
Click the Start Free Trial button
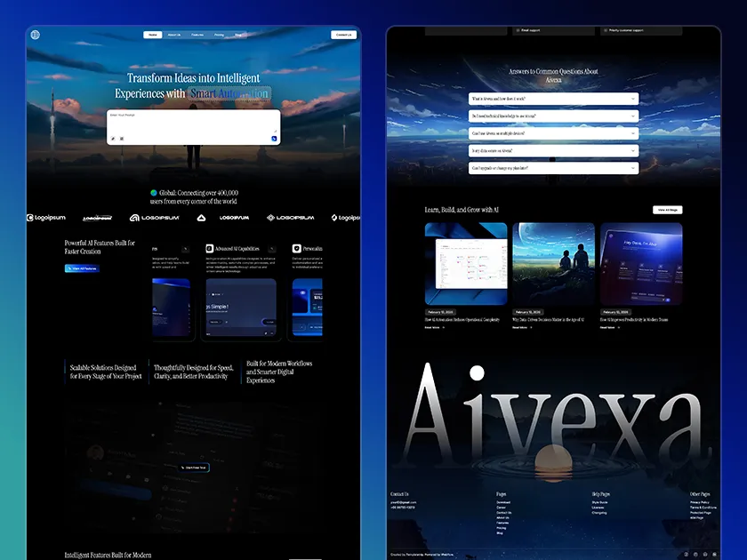click(194, 468)
